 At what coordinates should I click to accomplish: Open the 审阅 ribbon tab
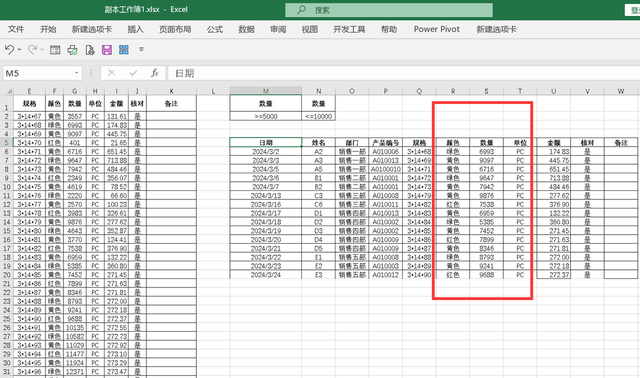click(278, 29)
